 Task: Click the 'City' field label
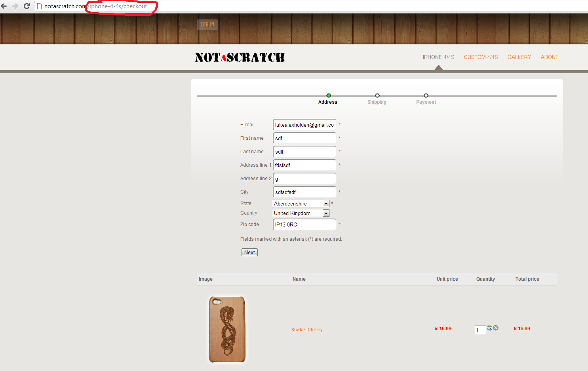point(244,192)
